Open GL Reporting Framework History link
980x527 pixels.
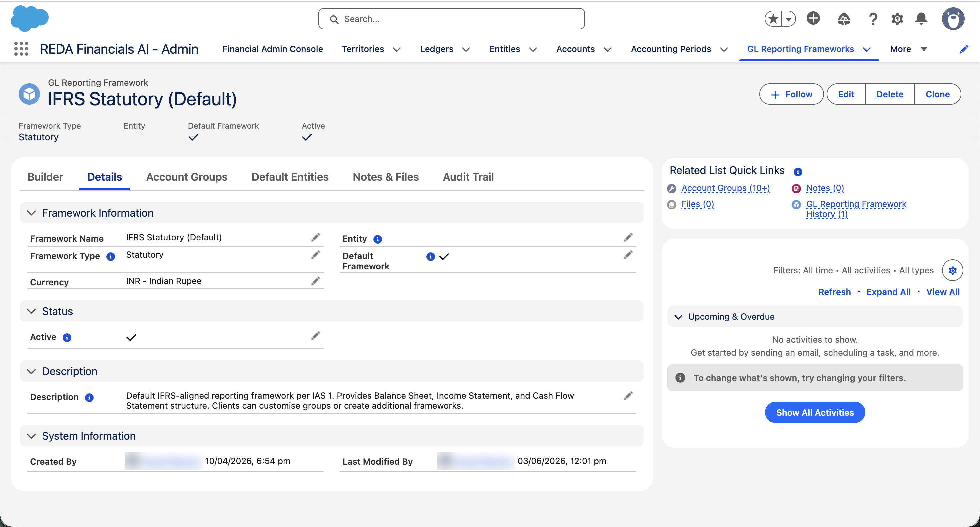tap(856, 209)
